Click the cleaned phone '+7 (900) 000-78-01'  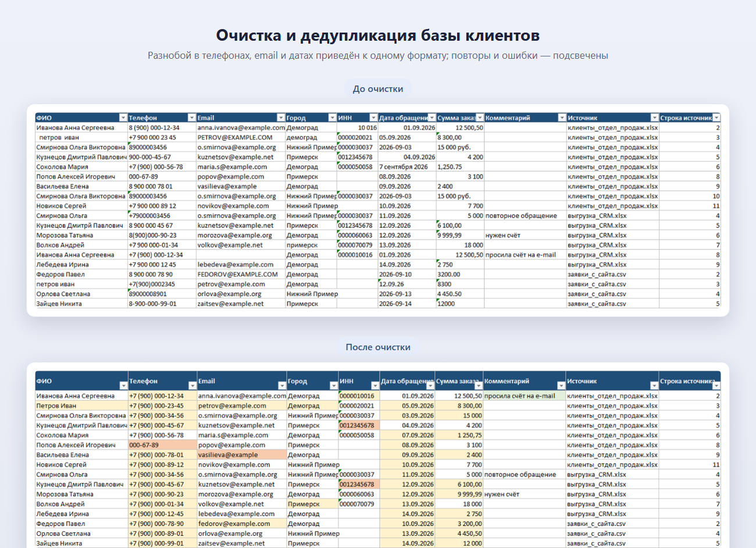click(163, 456)
